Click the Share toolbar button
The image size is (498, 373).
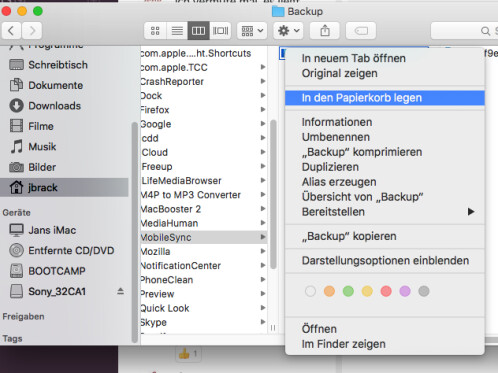325,31
